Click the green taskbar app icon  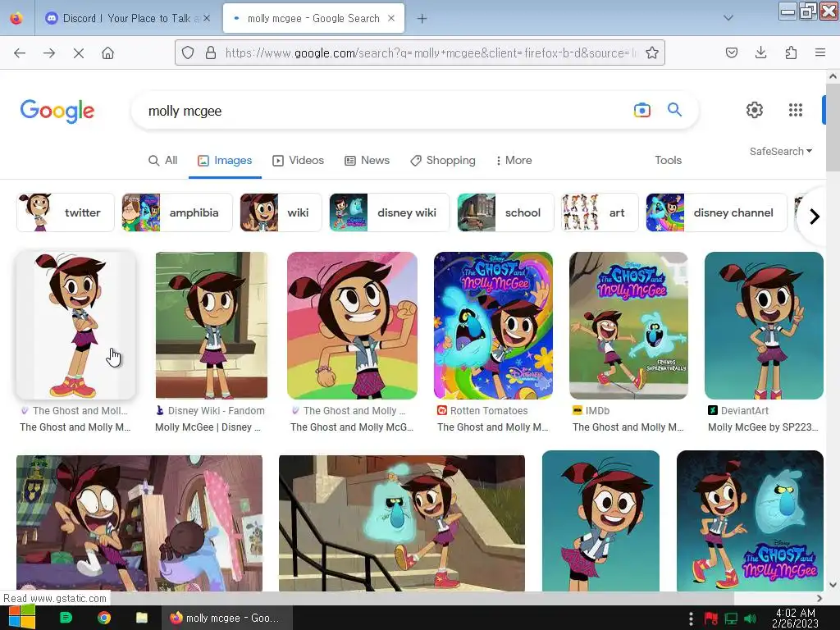coord(66,618)
